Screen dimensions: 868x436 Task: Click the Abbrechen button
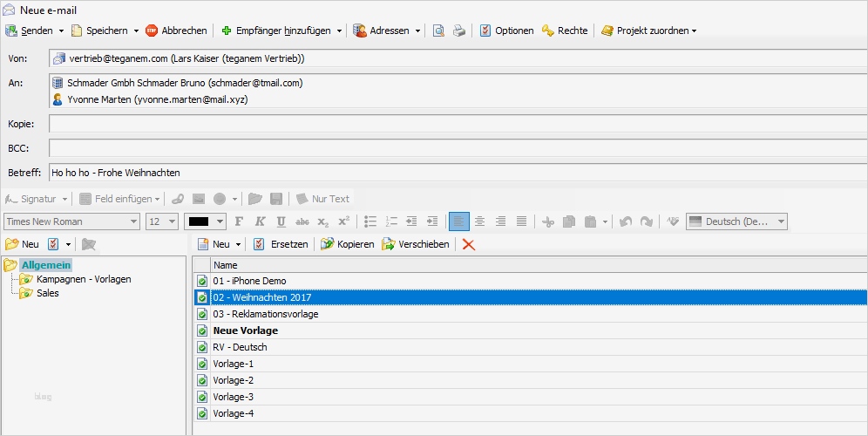[x=176, y=31]
